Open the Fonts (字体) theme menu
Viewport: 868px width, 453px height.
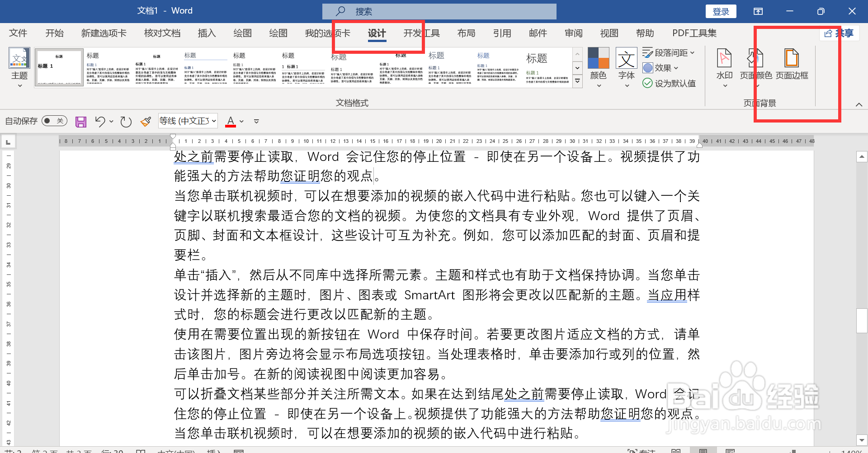click(627, 67)
